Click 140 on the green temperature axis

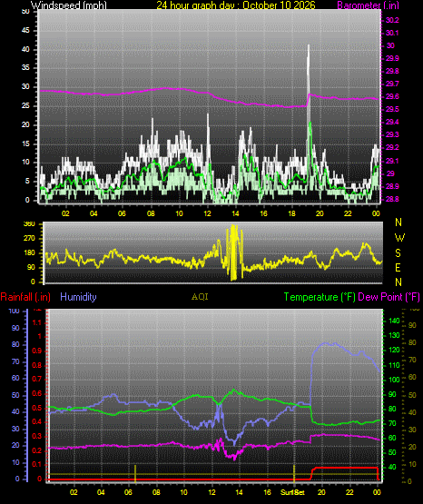click(394, 321)
